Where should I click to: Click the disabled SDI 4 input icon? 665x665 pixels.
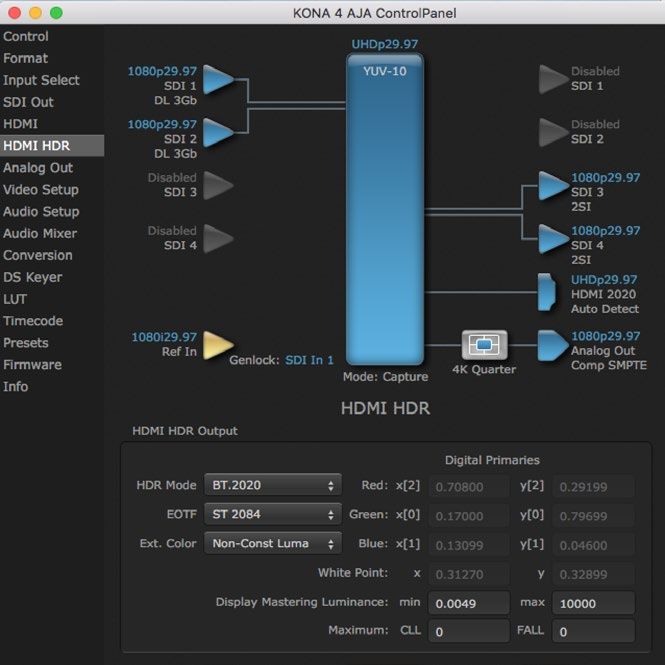[x=218, y=239]
